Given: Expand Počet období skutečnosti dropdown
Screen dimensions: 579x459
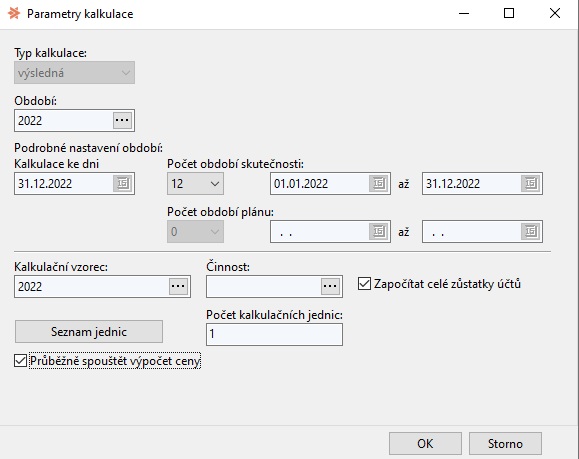Looking at the screenshot, I should 195,184.
